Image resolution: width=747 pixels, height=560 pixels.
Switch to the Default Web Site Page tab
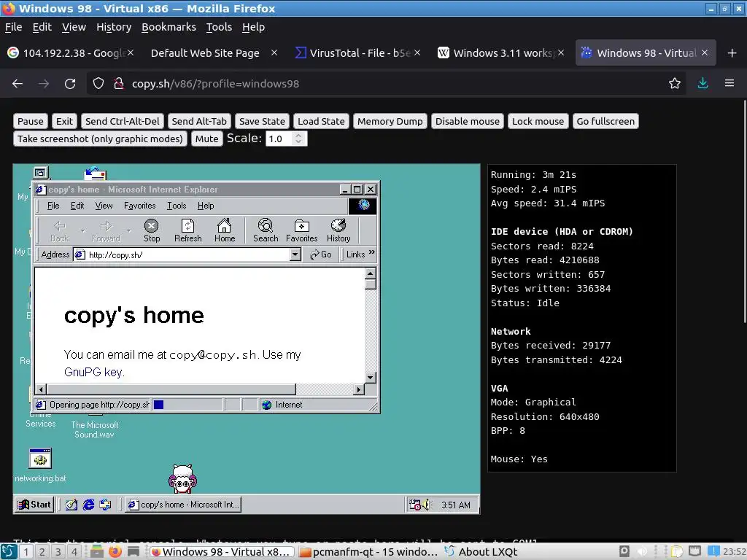point(214,52)
